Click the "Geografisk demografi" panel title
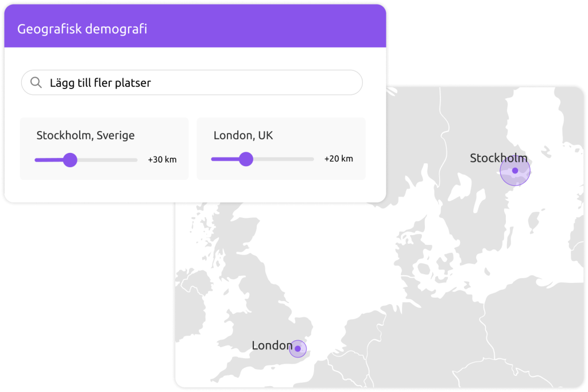 click(82, 29)
